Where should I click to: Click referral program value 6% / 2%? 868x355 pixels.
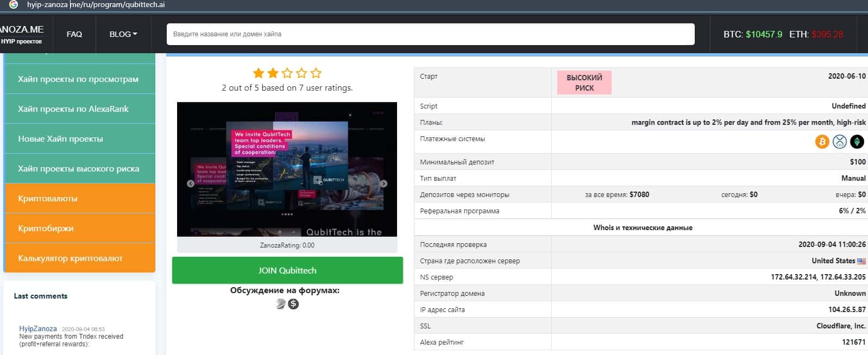[852, 211]
